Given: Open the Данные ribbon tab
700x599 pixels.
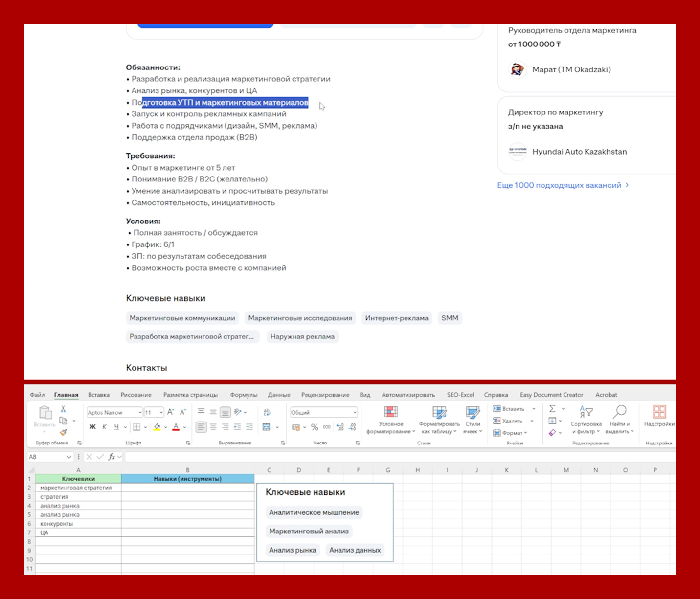Looking at the screenshot, I should pos(279,395).
